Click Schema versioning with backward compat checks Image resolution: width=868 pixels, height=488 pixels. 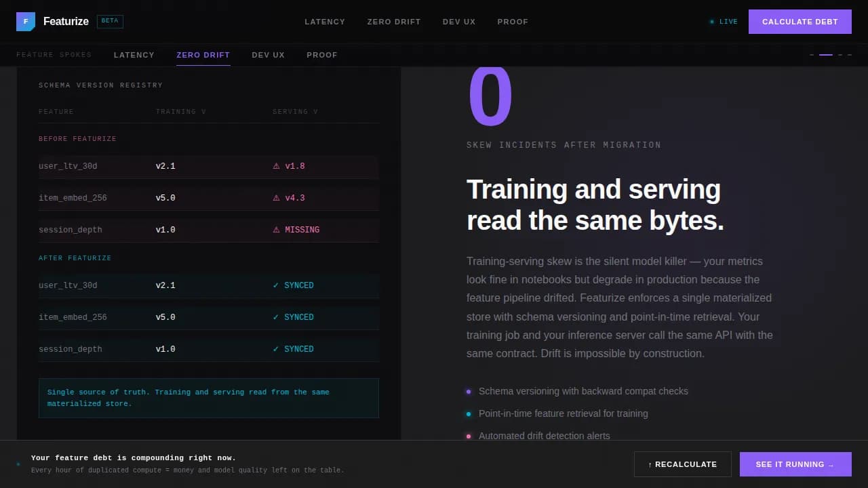point(583,391)
